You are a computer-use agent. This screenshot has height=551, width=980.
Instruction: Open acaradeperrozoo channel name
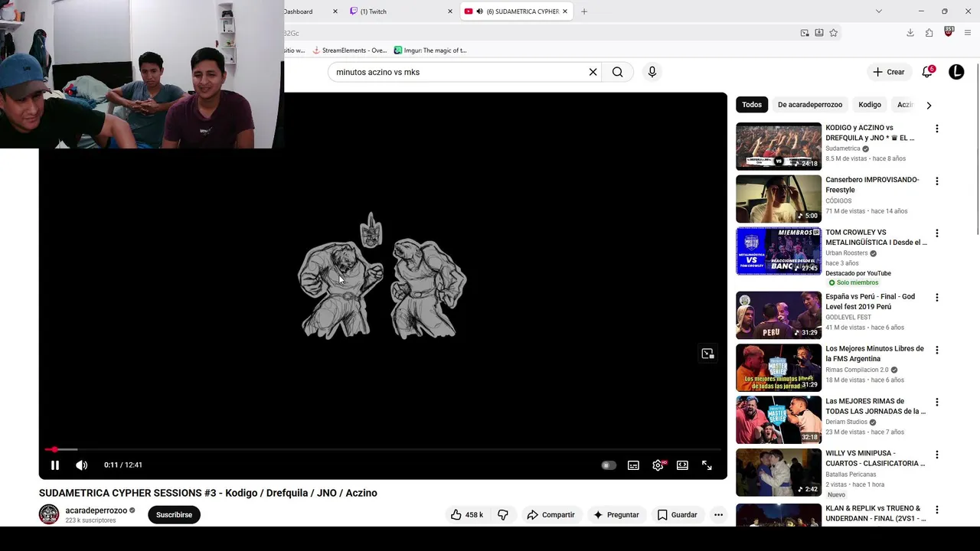[x=96, y=510]
